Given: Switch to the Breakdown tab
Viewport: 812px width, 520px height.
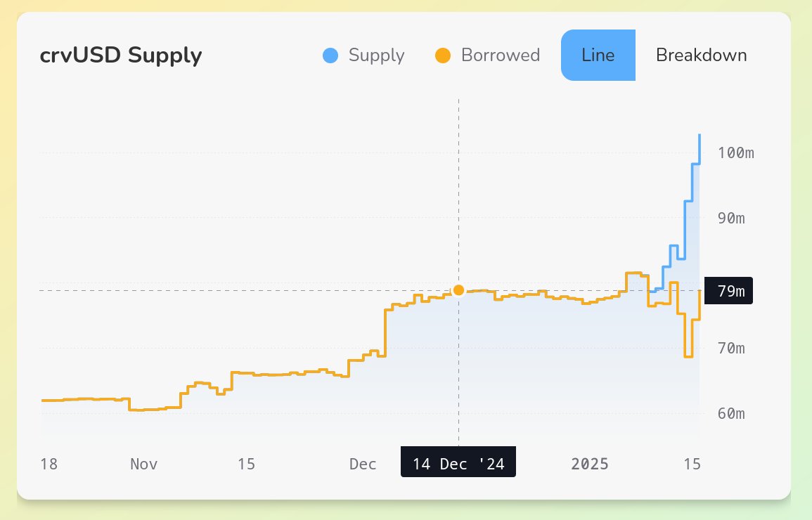Looking at the screenshot, I should pyautogui.click(x=701, y=56).
